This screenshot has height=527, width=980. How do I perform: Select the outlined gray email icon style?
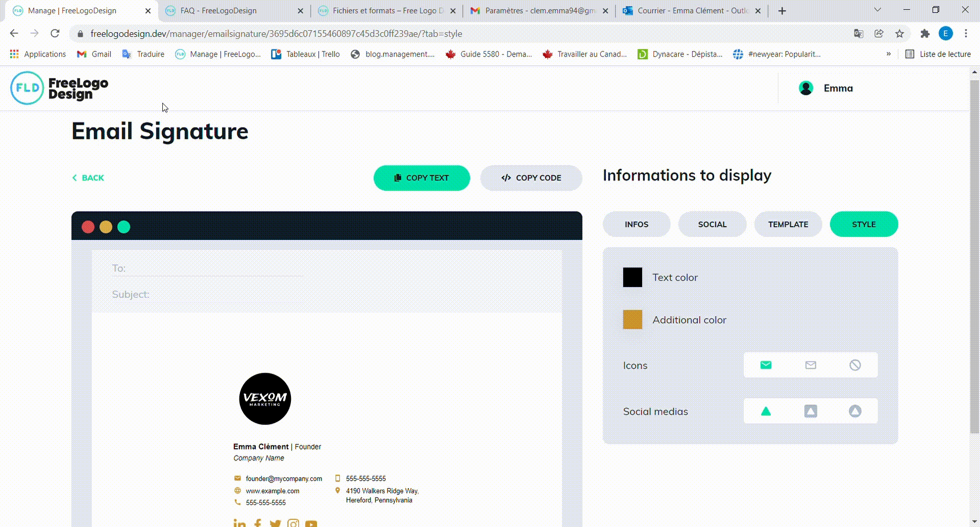pos(811,365)
